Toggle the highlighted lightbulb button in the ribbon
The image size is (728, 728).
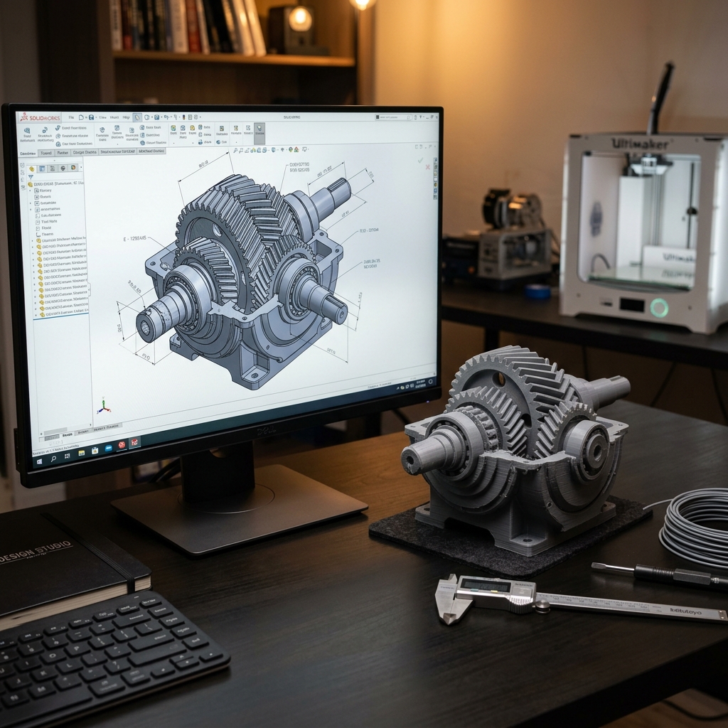[x=259, y=133]
